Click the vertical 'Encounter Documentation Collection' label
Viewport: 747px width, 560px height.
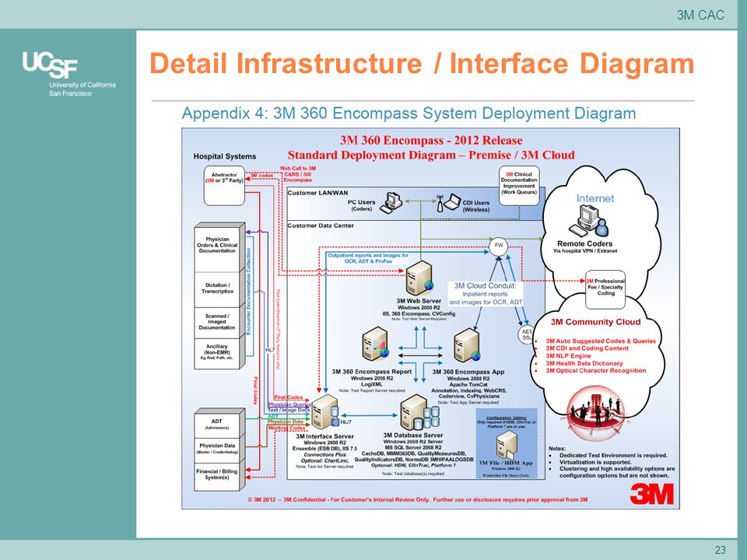249,292
